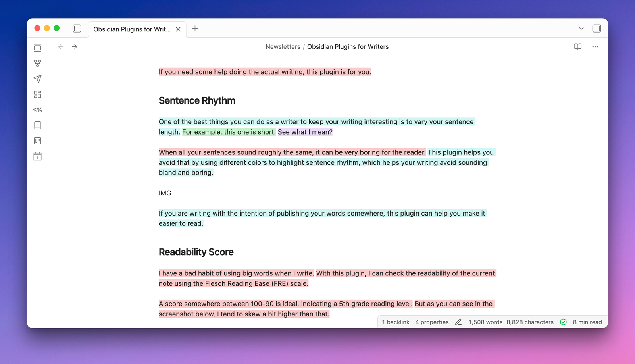
Task: Click the book icon in the left ribbon
Action: point(37,125)
